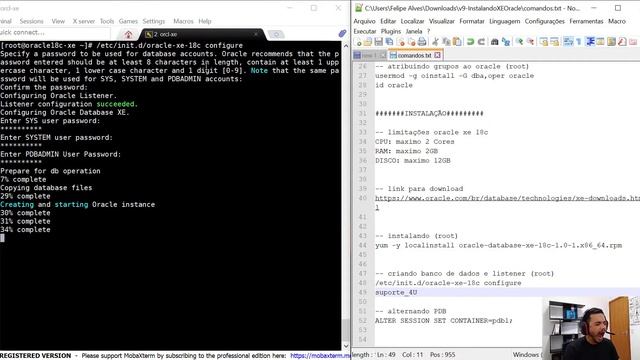Click Synchronize horizontal scrolling icon
The height and width of the screenshot is (360, 640).
pos(555,42)
